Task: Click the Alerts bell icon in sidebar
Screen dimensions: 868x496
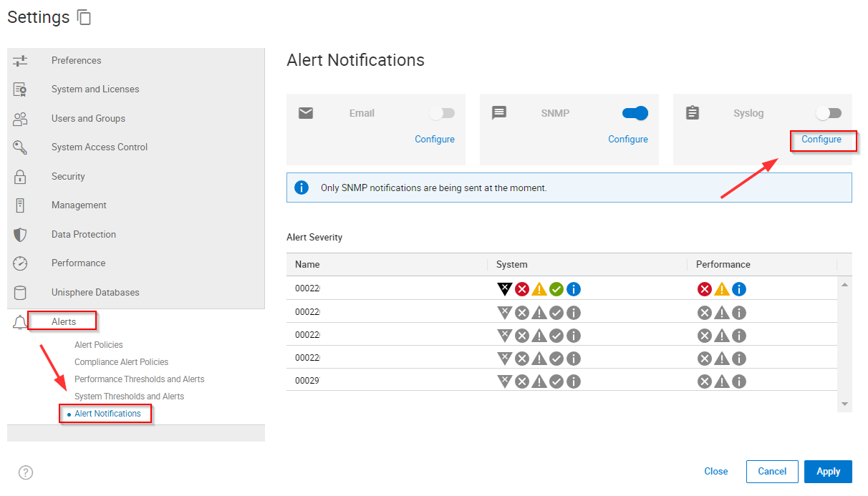Action: [x=20, y=322]
